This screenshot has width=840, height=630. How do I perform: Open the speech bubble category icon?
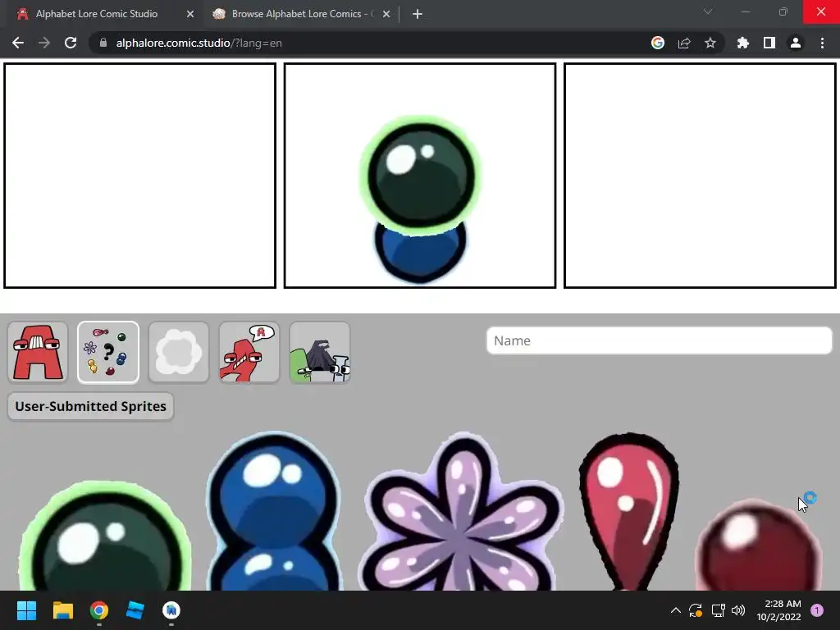249,353
